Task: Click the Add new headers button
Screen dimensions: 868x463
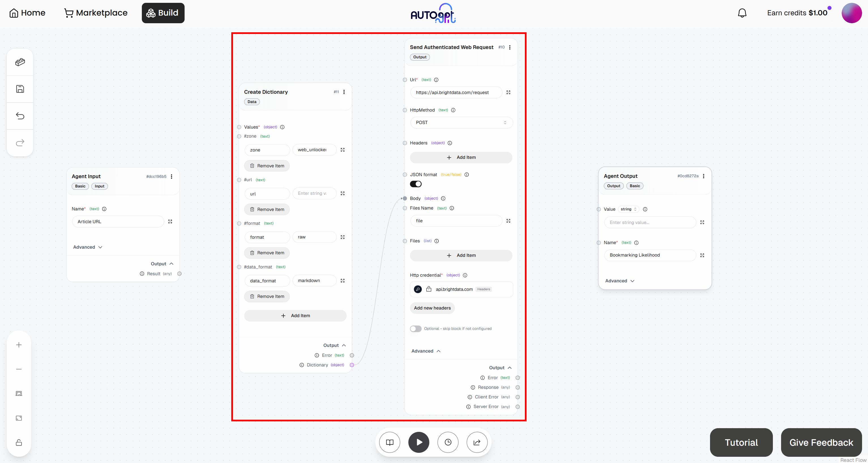Action: pyautogui.click(x=432, y=308)
